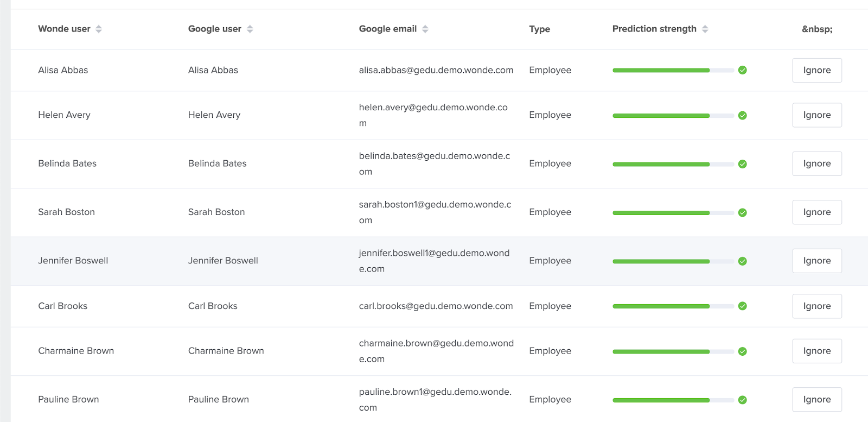Click prediction strength bar for Sarah Boston
Viewport: 868px width, 422px height.
[x=673, y=212]
